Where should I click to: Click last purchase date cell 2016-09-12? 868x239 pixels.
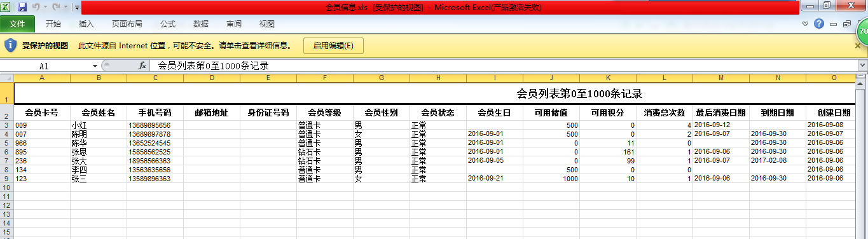(x=721, y=125)
